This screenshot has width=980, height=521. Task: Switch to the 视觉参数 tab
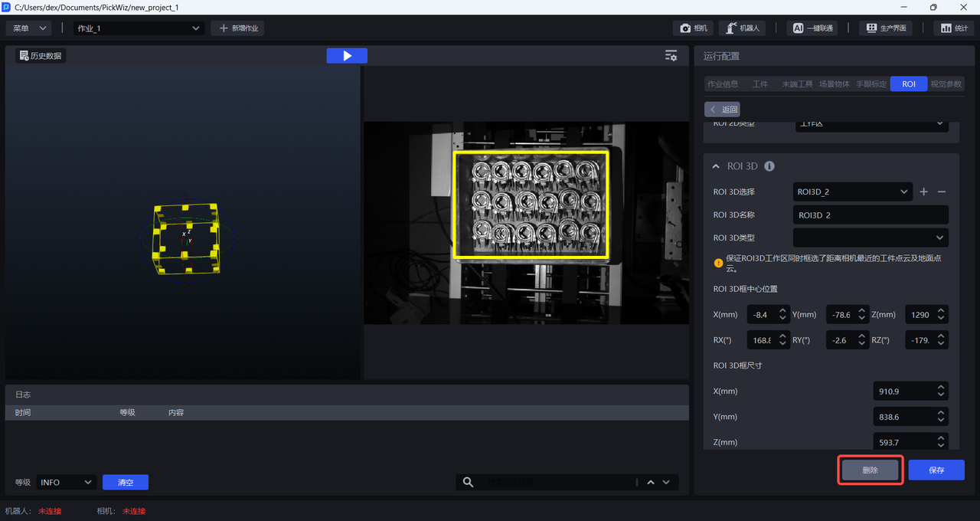[x=946, y=84]
